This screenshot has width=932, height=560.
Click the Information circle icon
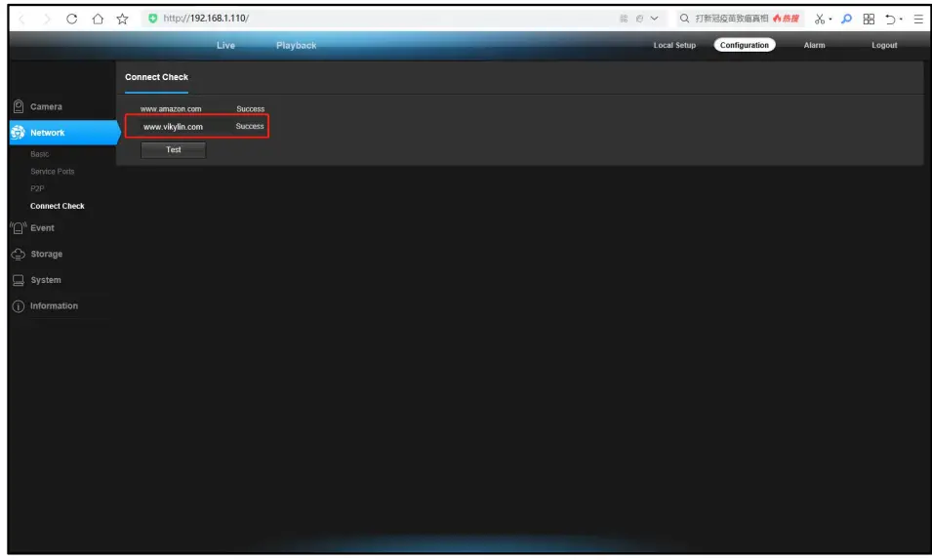pyautogui.click(x=19, y=306)
